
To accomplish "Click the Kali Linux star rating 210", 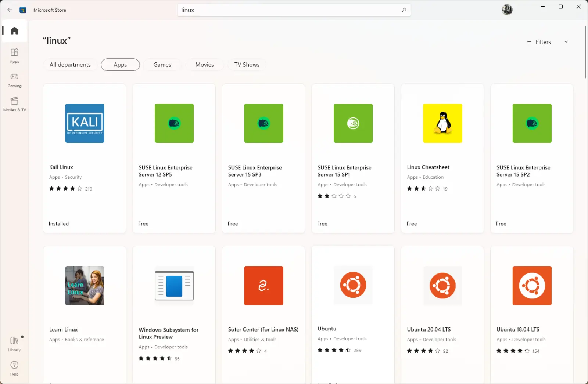I will 71,189.
